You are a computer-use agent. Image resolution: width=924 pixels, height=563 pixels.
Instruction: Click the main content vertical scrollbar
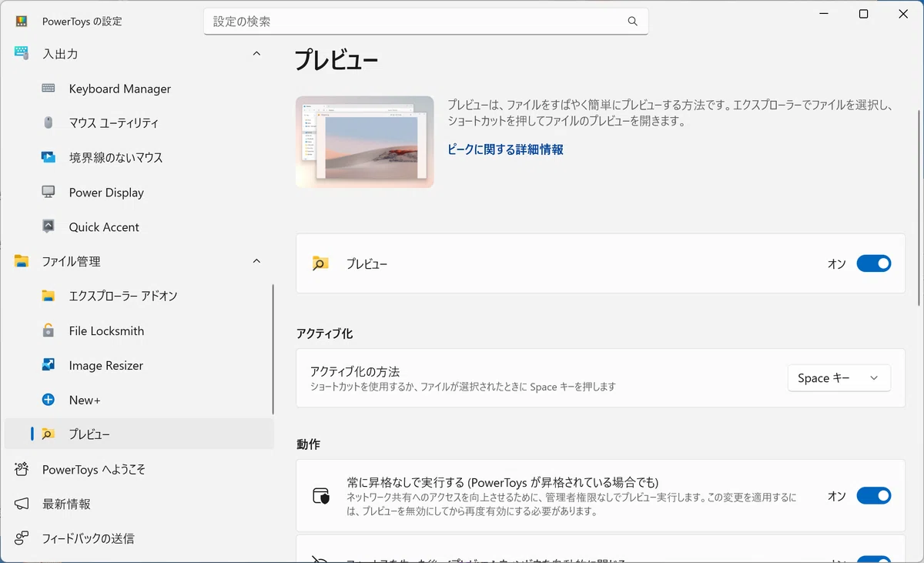(919, 208)
